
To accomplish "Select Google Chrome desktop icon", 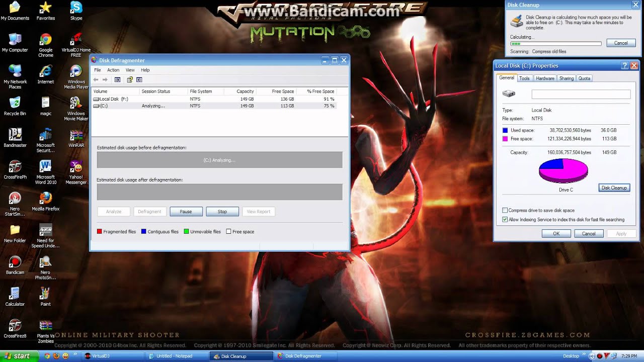I will click(x=46, y=45).
